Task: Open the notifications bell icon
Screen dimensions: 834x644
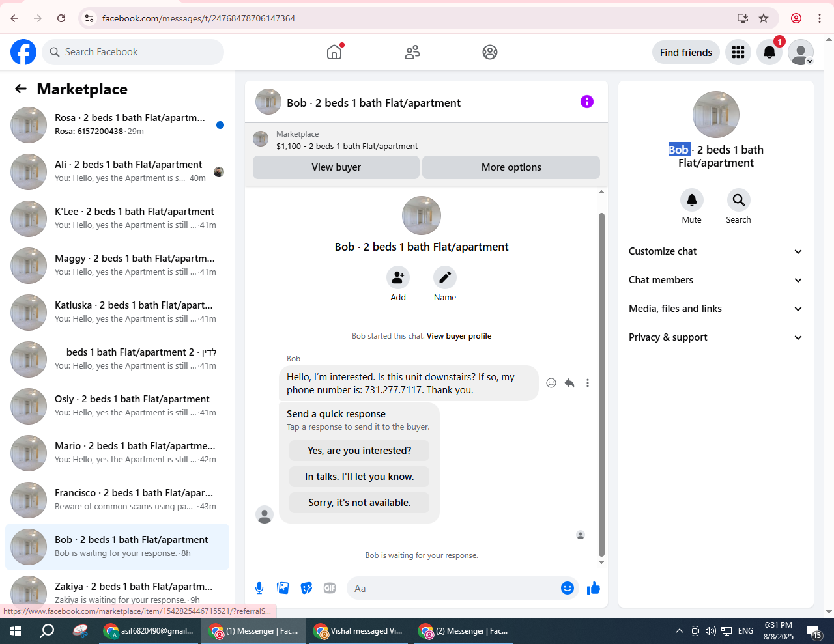Action: click(x=769, y=52)
